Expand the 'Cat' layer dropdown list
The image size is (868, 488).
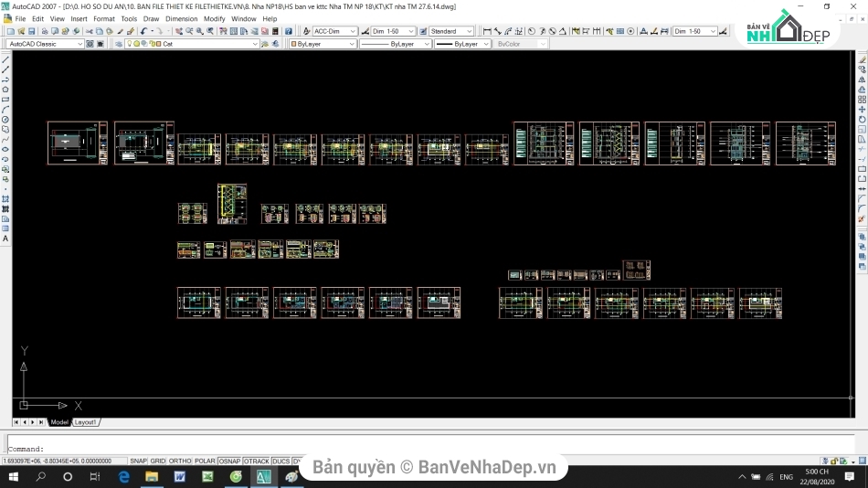[255, 44]
